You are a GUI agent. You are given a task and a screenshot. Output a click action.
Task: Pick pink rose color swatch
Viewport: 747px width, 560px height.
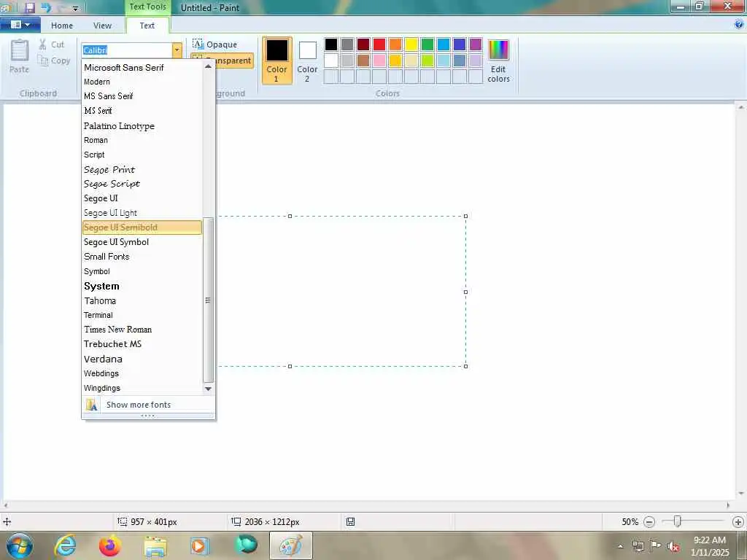click(379, 61)
